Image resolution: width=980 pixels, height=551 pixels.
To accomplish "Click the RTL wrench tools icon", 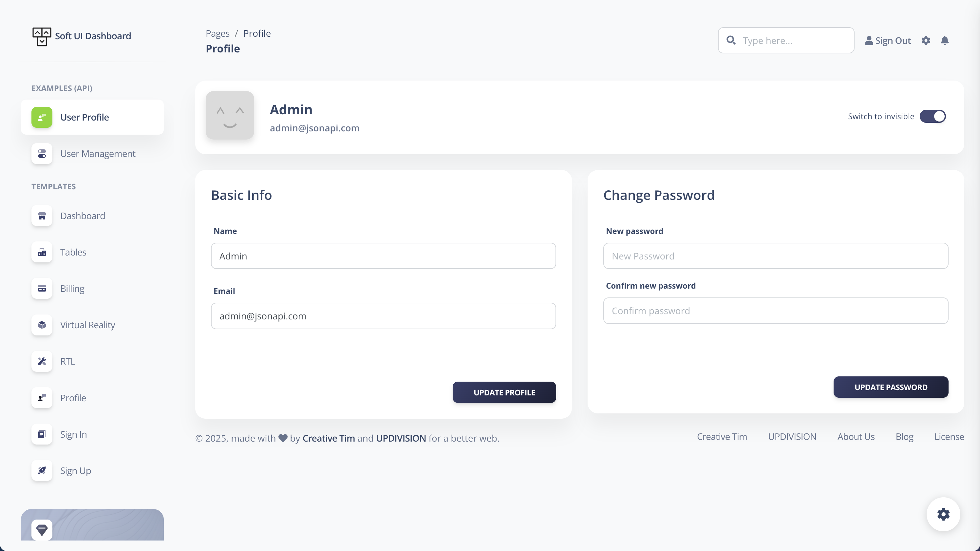I will tap(42, 361).
